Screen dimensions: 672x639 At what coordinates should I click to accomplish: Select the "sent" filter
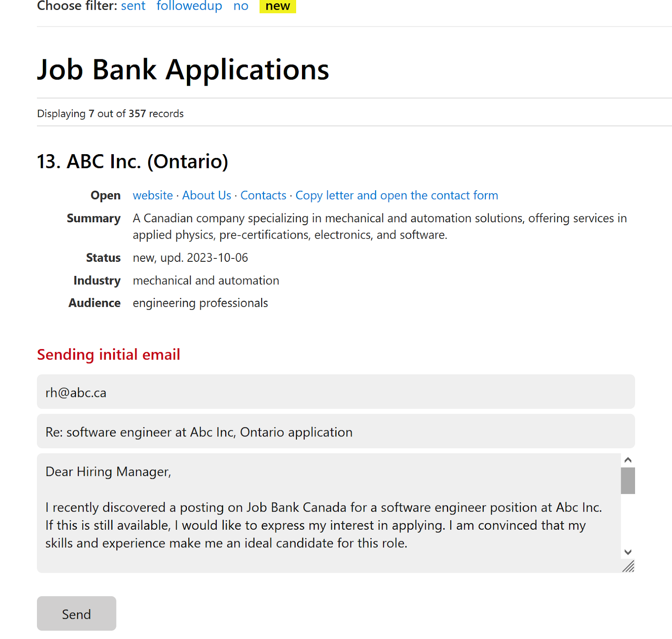click(133, 6)
